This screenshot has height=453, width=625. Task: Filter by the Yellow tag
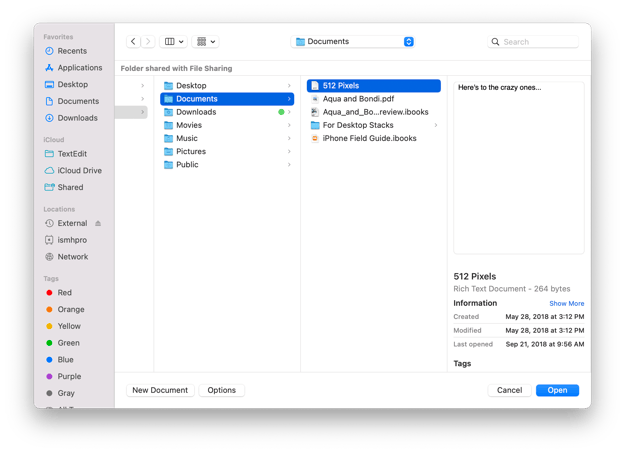point(64,326)
